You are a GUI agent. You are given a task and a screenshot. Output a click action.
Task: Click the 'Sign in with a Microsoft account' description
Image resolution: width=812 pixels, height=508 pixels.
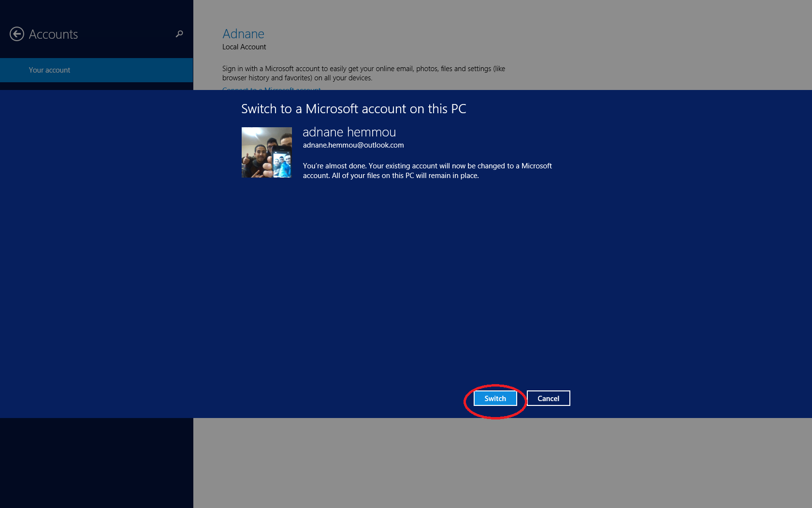point(363,73)
